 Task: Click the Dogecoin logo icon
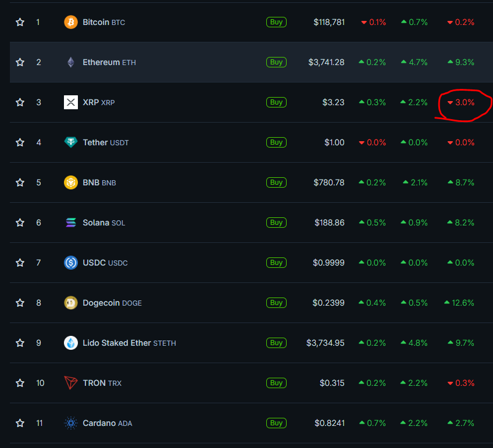[71, 303]
